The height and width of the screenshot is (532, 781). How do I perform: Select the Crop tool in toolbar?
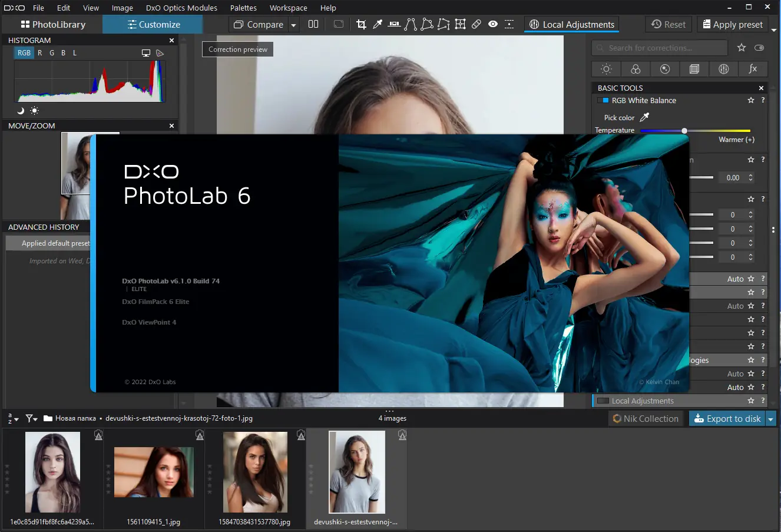(x=361, y=24)
